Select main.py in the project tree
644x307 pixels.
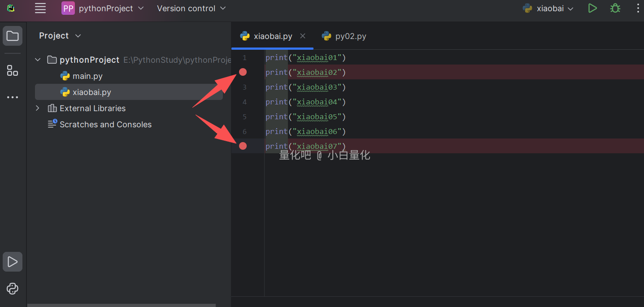87,76
